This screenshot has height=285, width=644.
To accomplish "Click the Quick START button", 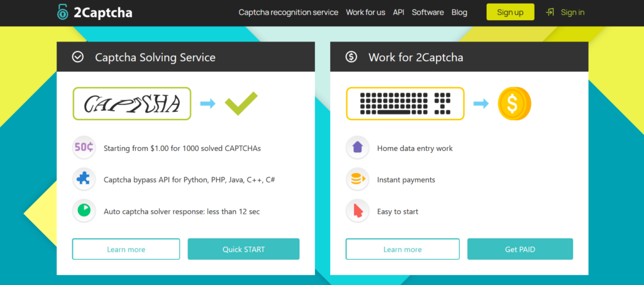I will 243,249.
